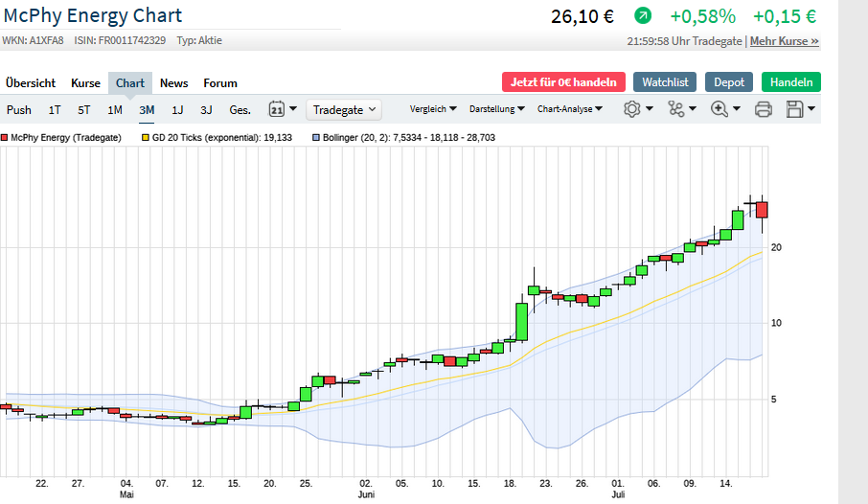Viewport: 868px width, 504px height.
Task: Click the 21:59:58 Uhr Tradegate timestamp
Action: (684, 41)
